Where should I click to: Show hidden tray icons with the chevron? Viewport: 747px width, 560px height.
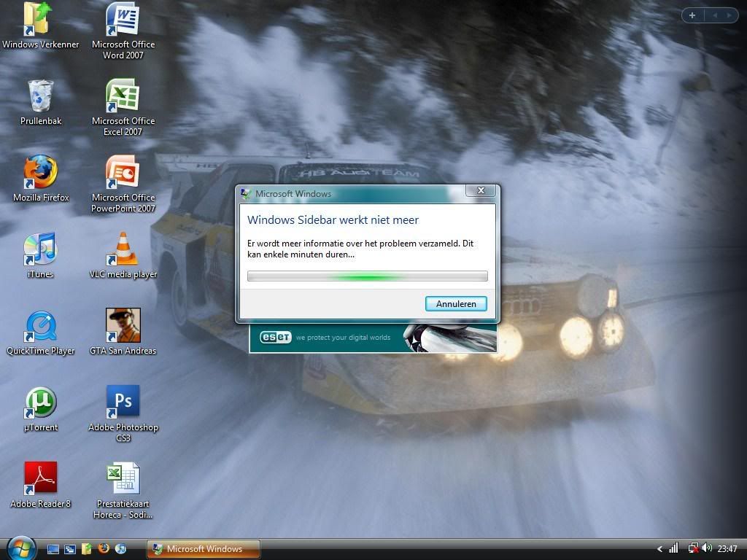[x=659, y=549]
